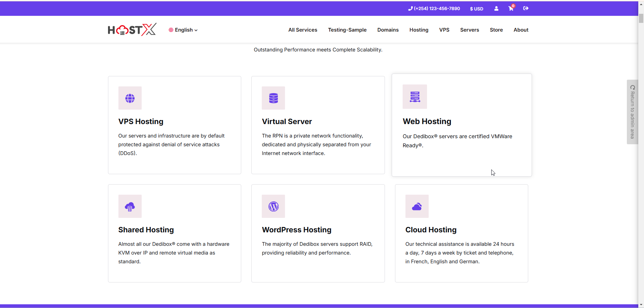
Task: Open the $ USD currency selector
Action: (x=476, y=9)
